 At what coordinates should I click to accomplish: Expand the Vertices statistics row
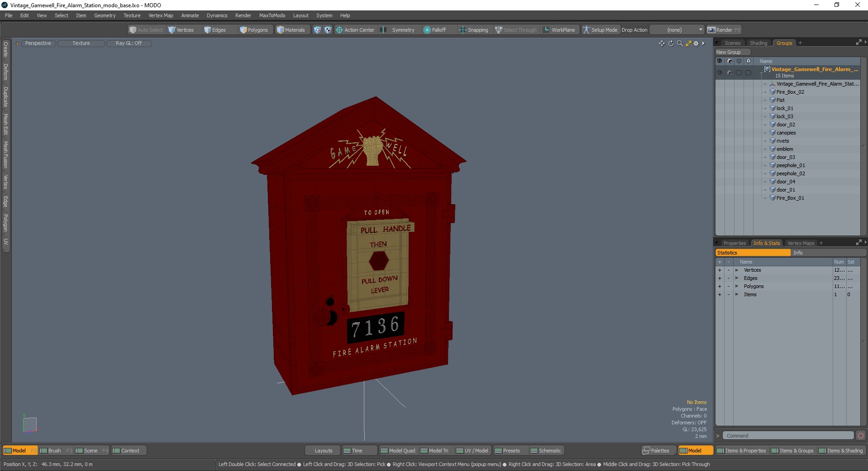click(x=737, y=270)
